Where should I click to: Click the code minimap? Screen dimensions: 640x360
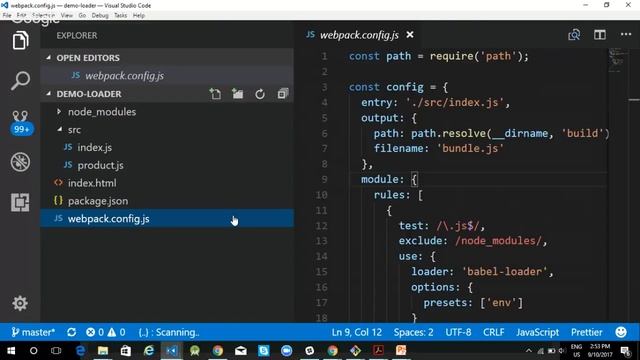pyautogui.click(x=617, y=60)
